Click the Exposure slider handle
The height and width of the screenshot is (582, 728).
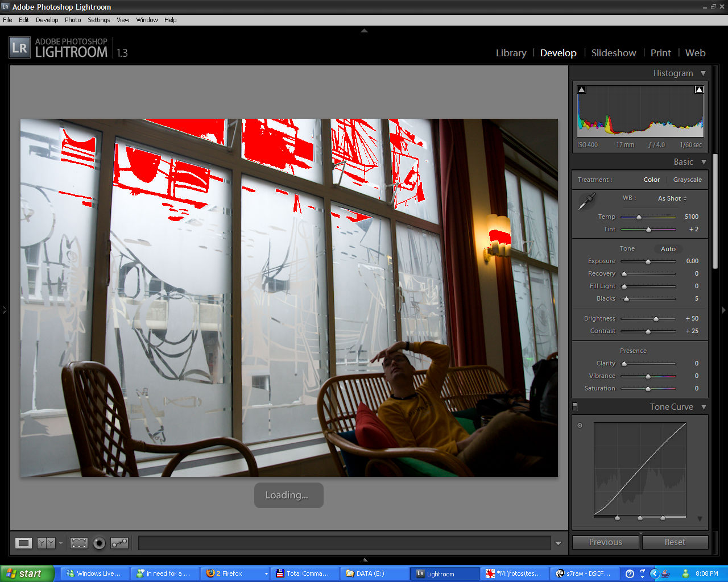point(648,261)
